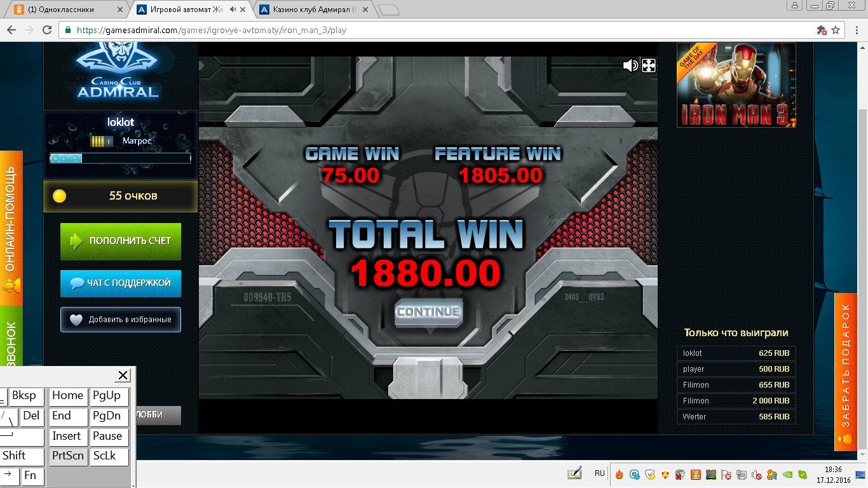Click the green secure padlock icon
Viewport: 868px width, 488px height.
coord(68,30)
